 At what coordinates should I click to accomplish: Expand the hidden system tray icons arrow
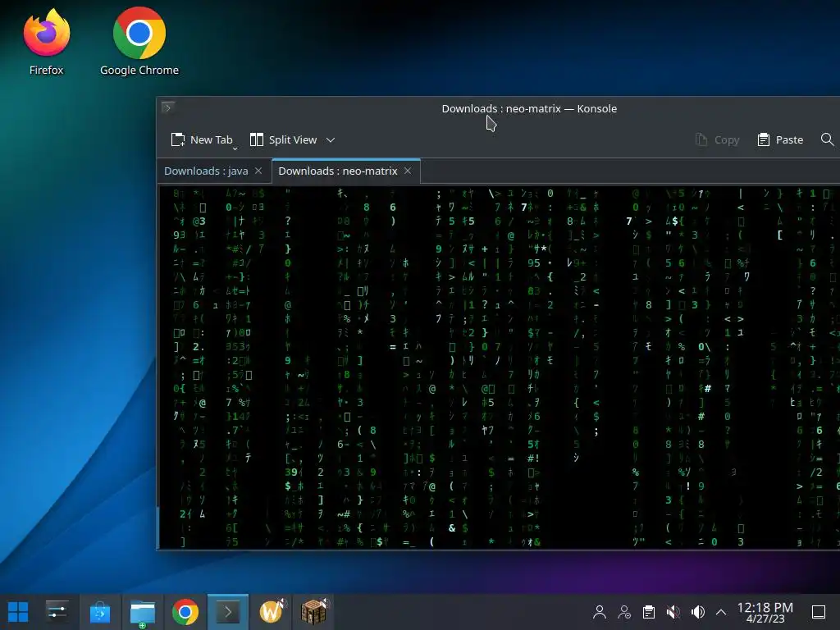pos(721,612)
